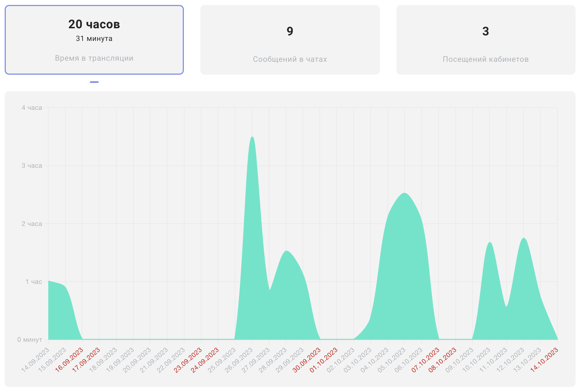This screenshot has width=581, height=392.
Task: Click the '3 часа' axis label
Action: 32,166
